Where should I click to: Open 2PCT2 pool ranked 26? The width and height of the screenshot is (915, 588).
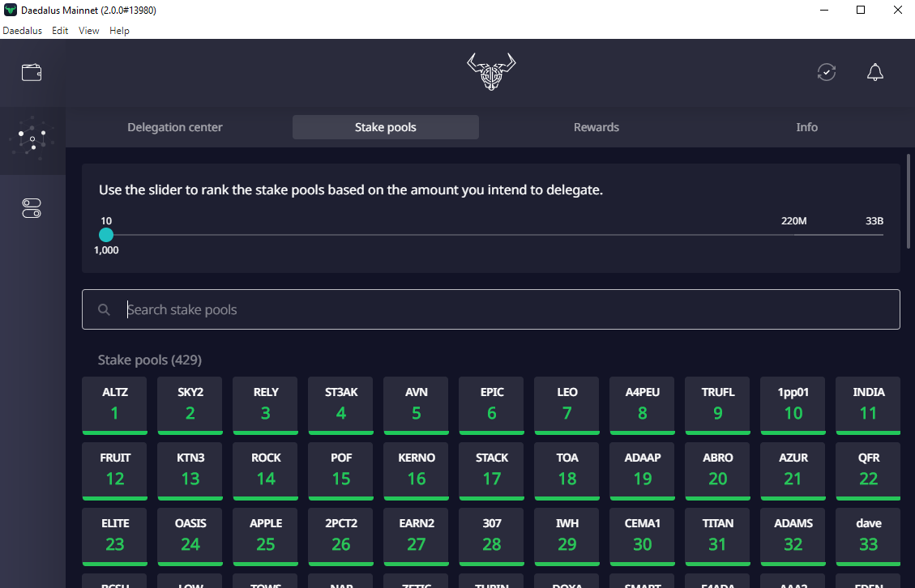(340, 537)
